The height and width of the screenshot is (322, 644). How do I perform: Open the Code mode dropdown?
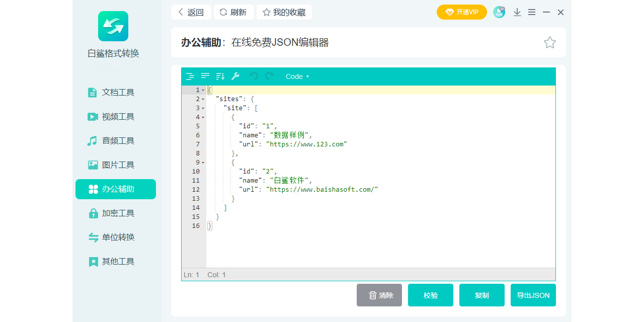pos(297,76)
